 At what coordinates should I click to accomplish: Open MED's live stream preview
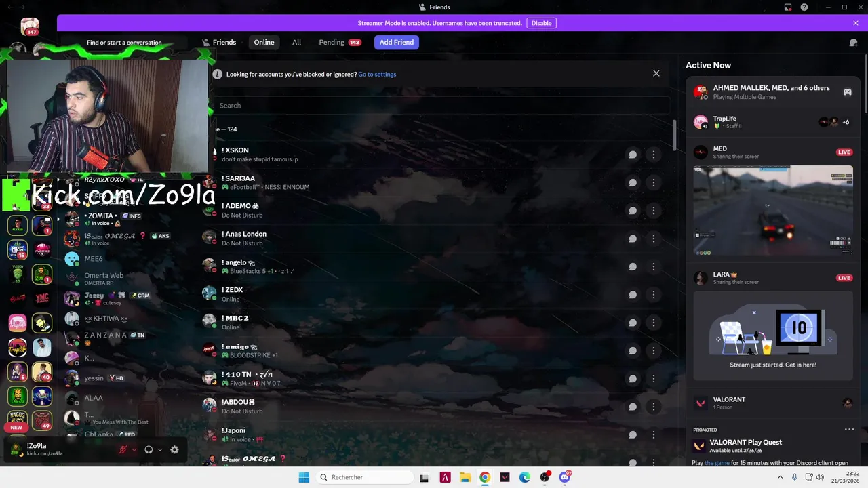coord(773,211)
